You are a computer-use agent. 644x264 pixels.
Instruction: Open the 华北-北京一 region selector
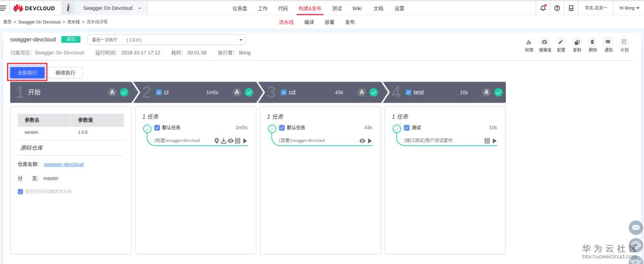click(x=596, y=8)
